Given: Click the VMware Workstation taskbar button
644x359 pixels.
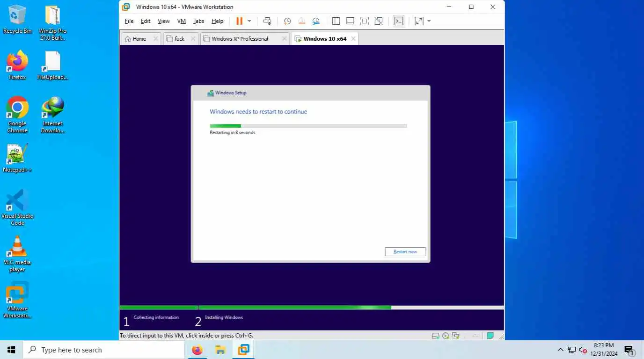Looking at the screenshot, I should point(243,350).
